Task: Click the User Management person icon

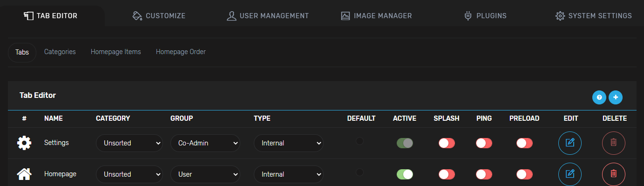Action: pos(231,16)
